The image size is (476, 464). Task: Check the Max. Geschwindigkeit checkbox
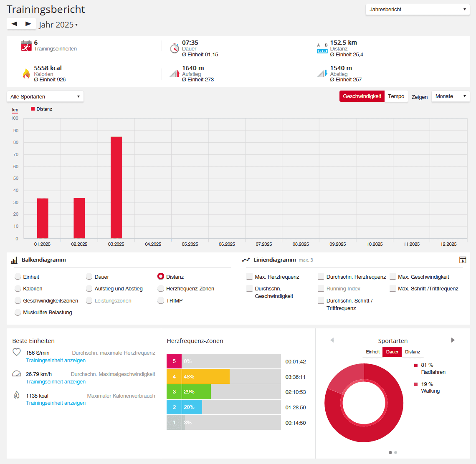(392, 277)
